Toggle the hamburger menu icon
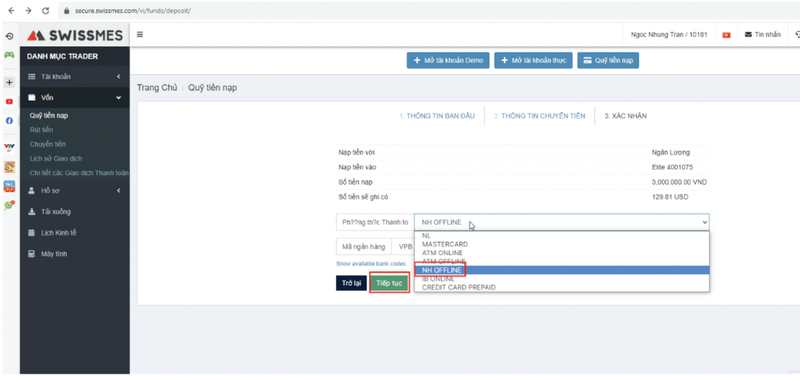 click(x=140, y=35)
